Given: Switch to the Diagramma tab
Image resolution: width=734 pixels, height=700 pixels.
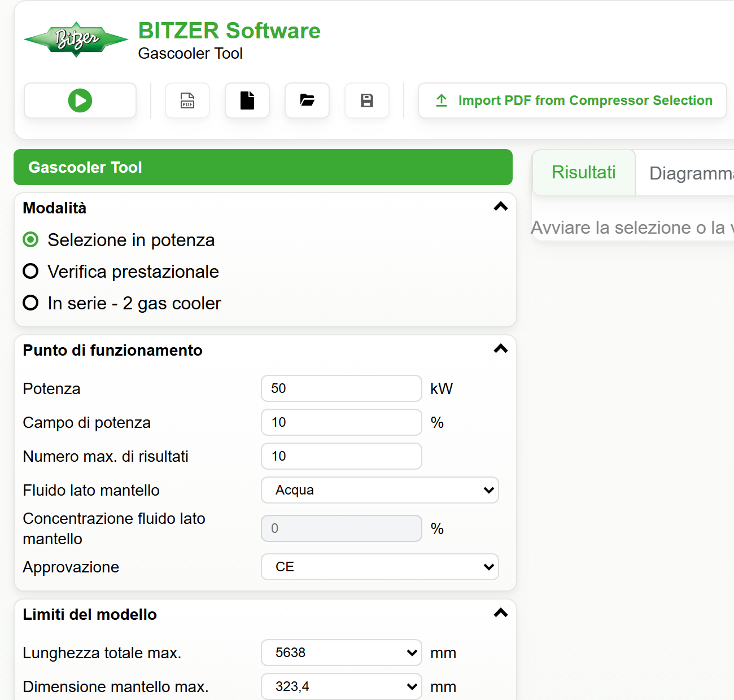Looking at the screenshot, I should point(685,173).
